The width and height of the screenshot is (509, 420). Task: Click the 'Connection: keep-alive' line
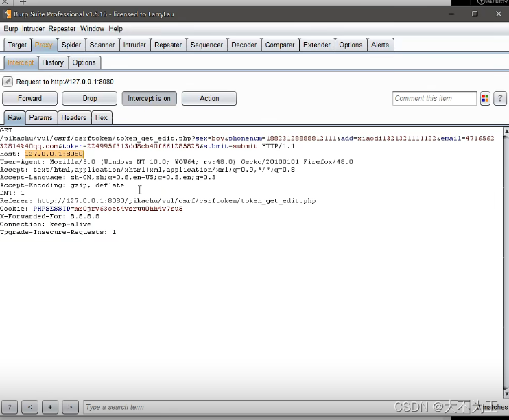click(x=45, y=224)
